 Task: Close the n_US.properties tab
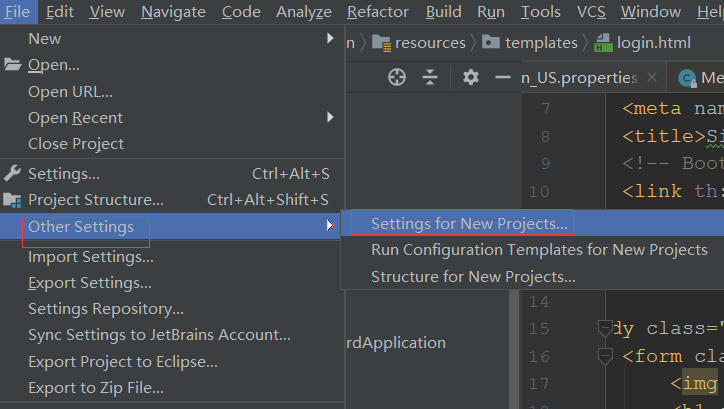pos(652,77)
